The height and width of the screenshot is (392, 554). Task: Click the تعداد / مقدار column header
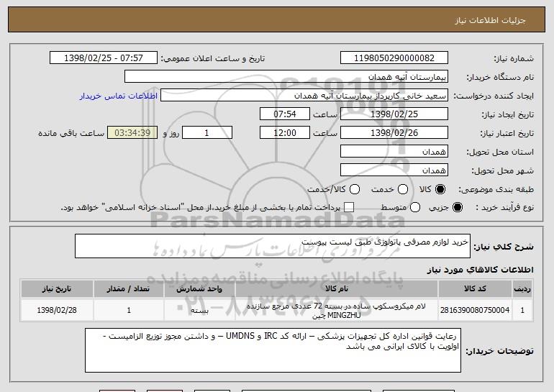(129, 289)
